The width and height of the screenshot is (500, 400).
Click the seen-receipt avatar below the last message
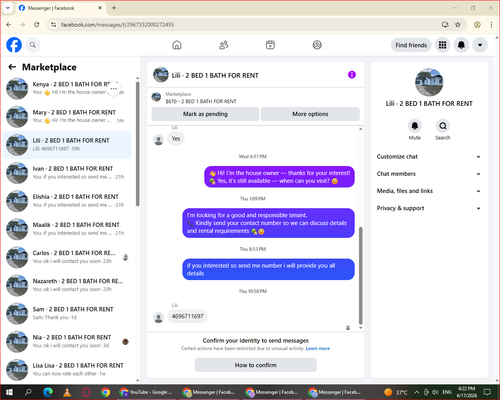(348, 328)
